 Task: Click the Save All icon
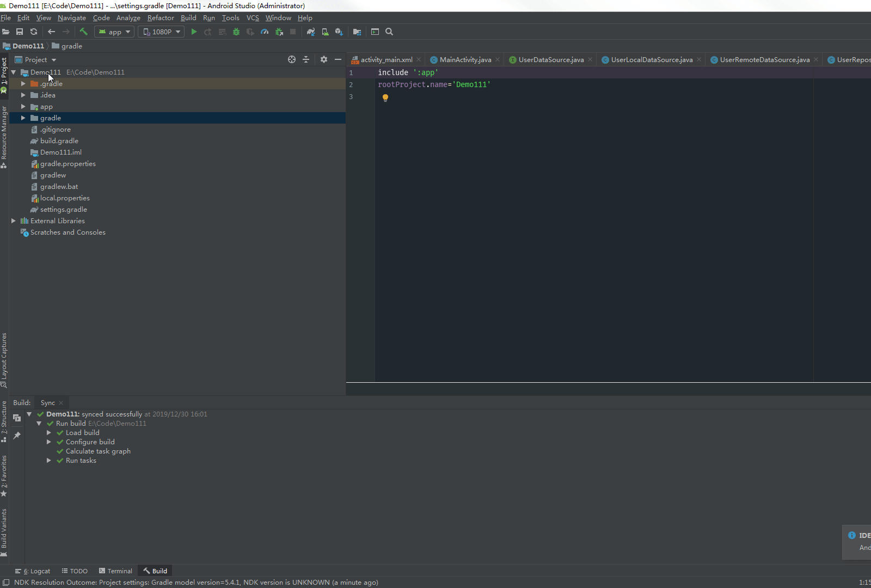click(x=20, y=32)
